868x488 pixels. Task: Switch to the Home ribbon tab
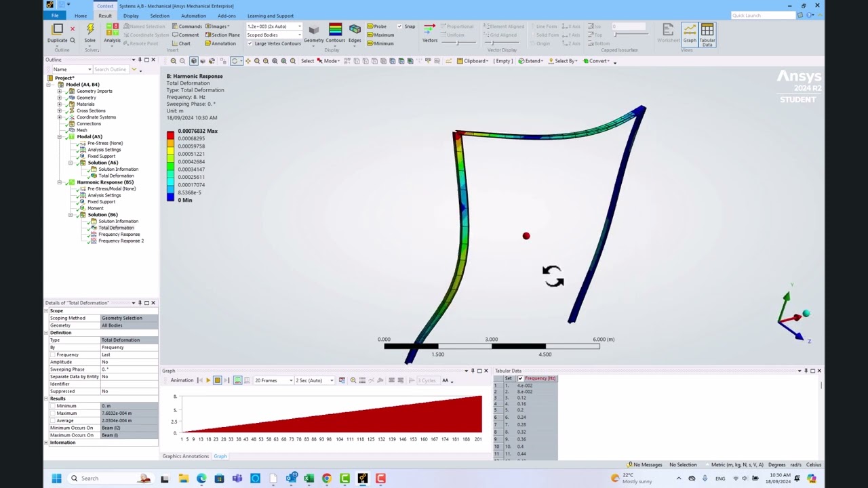(x=81, y=16)
